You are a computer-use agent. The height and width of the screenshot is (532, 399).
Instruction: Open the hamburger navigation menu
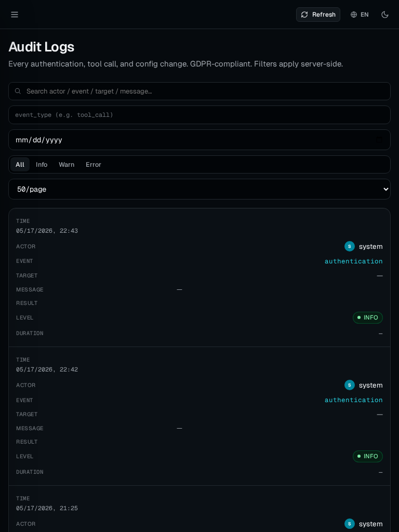[x=14, y=14]
